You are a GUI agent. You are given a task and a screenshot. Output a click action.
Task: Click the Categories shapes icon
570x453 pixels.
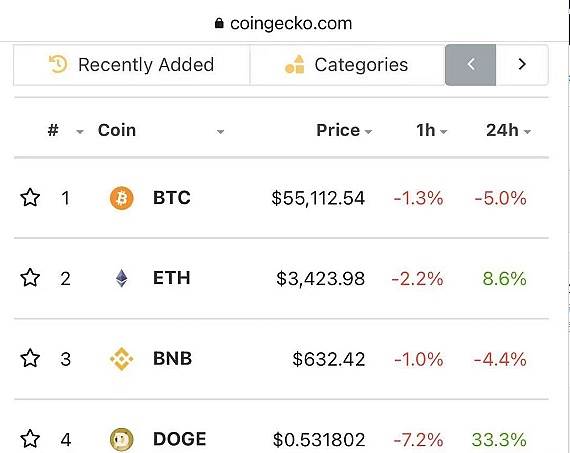(x=294, y=64)
